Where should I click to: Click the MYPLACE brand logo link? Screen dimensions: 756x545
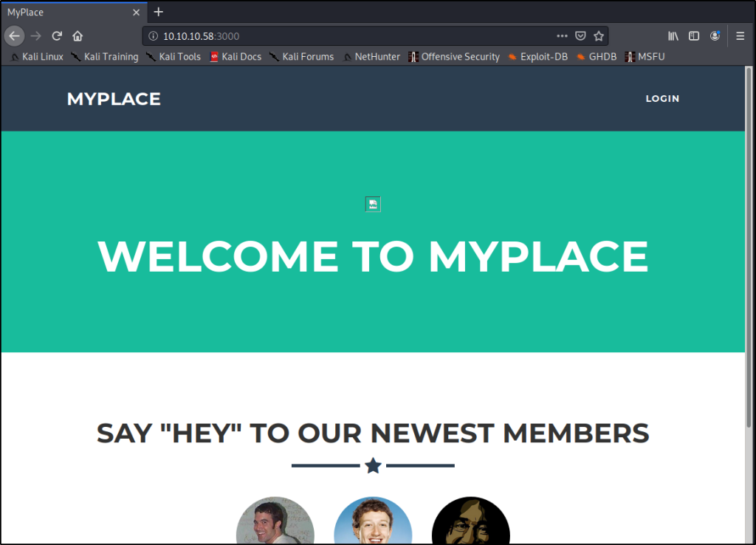[x=114, y=99]
